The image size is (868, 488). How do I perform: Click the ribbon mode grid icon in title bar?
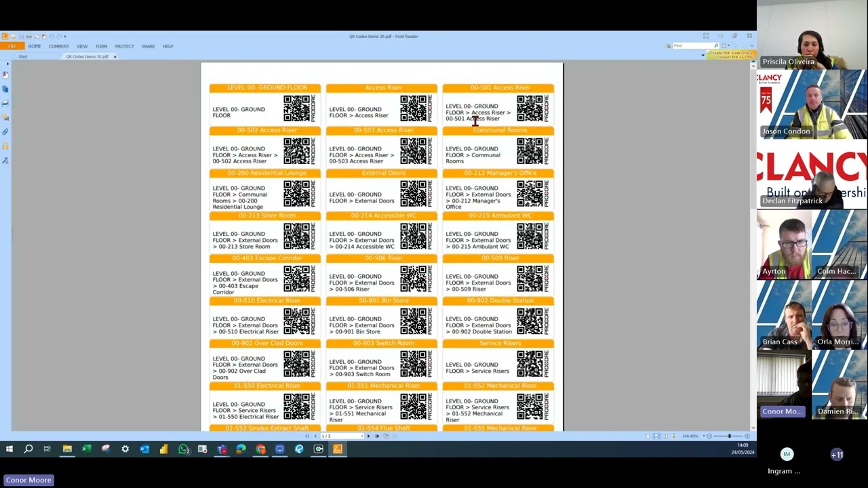click(x=706, y=36)
